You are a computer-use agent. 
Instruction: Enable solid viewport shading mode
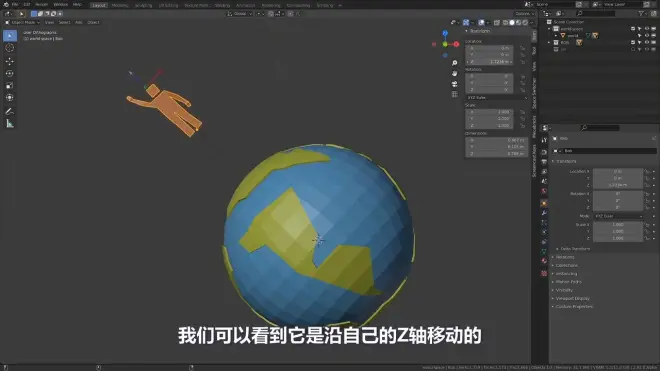(x=512, y=22)
